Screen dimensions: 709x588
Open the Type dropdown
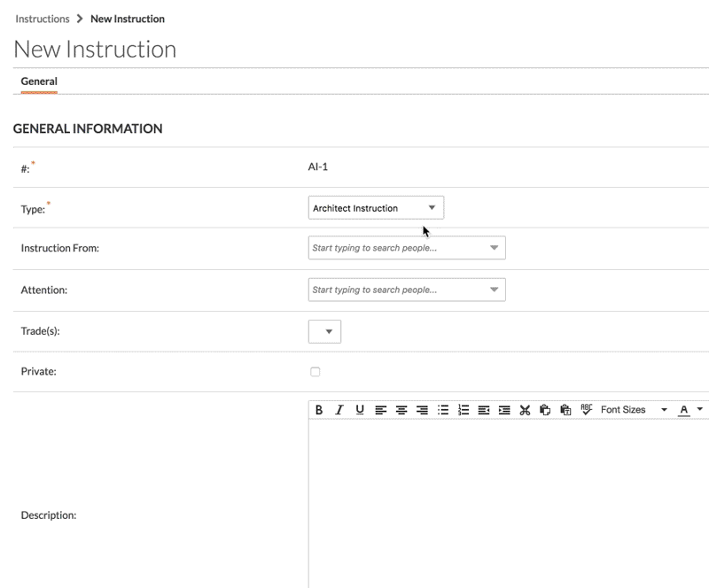[376, 208]
